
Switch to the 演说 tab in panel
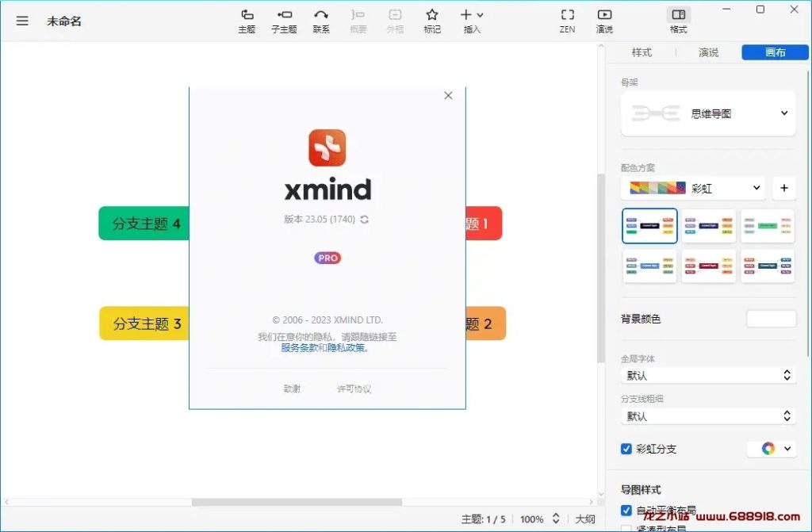pyautogui.click(x=708, y=52)
